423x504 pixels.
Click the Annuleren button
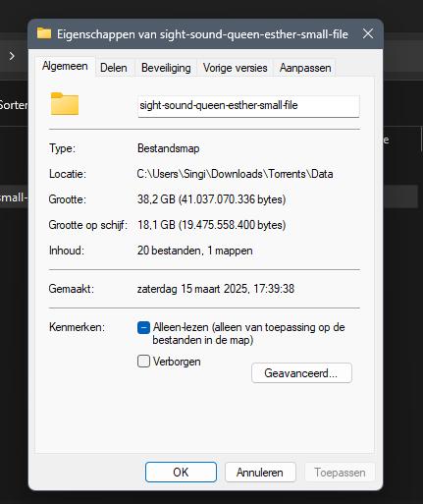[x=260, y=472]
